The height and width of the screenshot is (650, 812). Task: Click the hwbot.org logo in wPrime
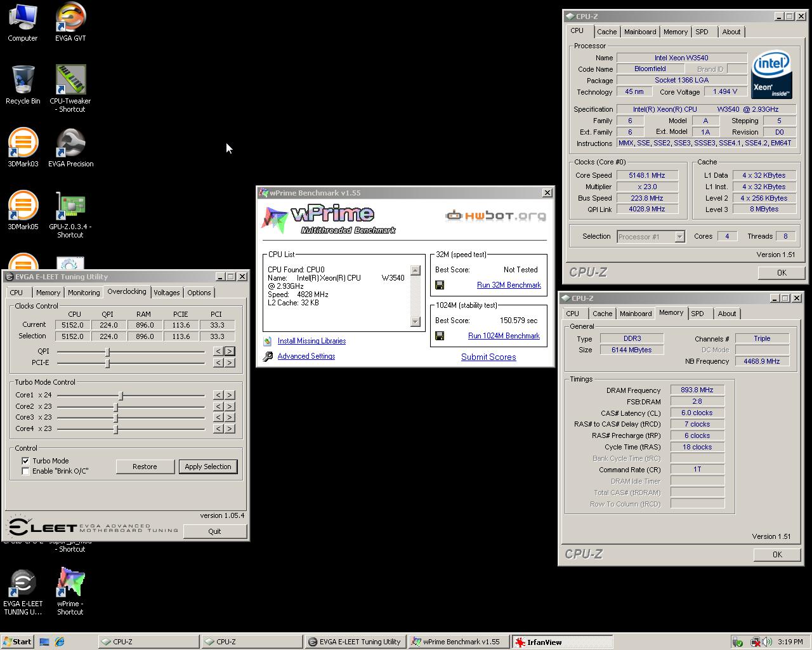[495, 216]
